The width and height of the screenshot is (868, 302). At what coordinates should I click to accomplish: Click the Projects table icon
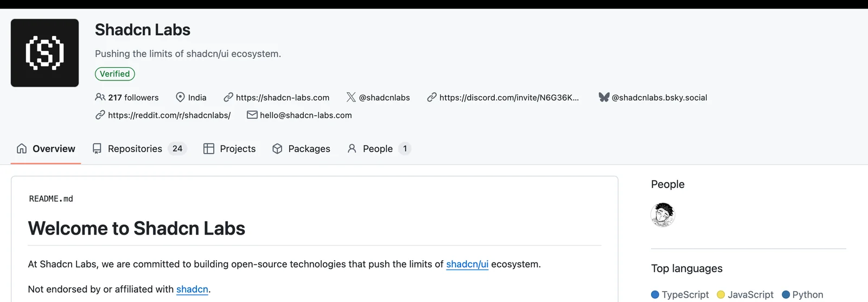(x=209, y=148)
